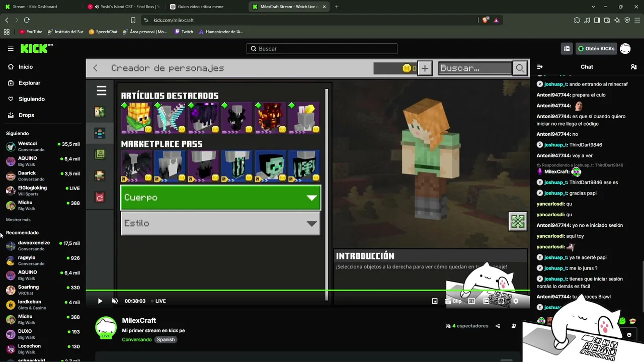Open the browser extensions puzzle icon
The height and width of the screenshot is (362, 644).
coord(577,20)
